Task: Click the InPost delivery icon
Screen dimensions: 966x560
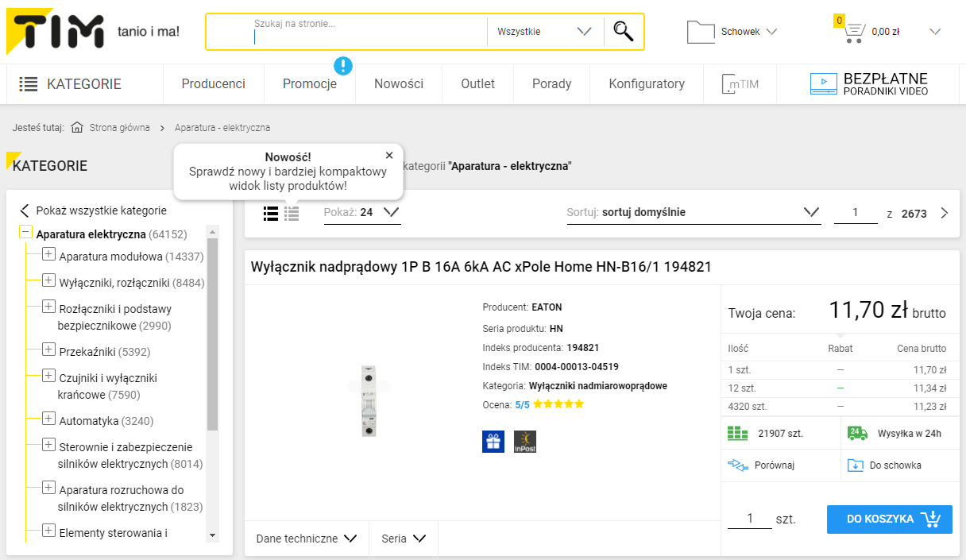Action: point(525,442)
